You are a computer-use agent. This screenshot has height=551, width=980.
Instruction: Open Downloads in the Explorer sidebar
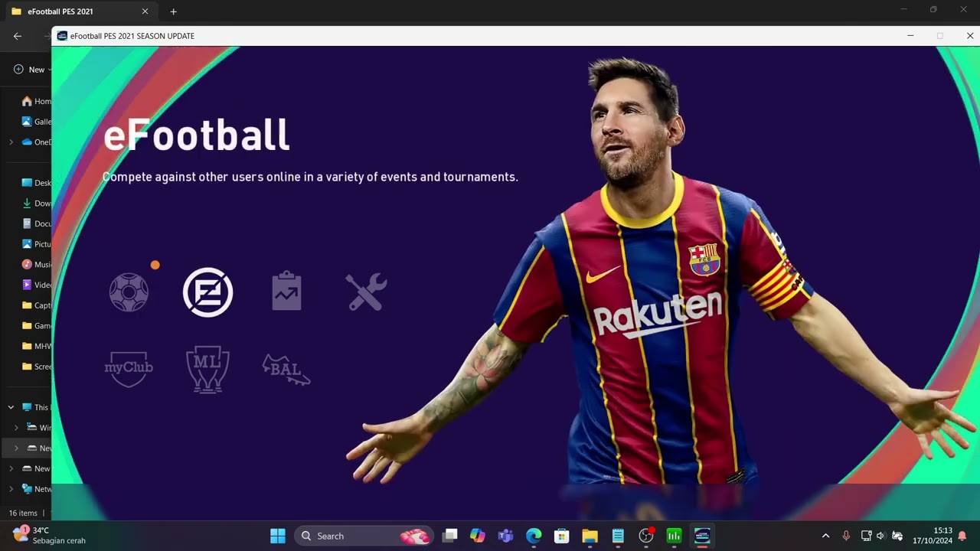(37, 204)
